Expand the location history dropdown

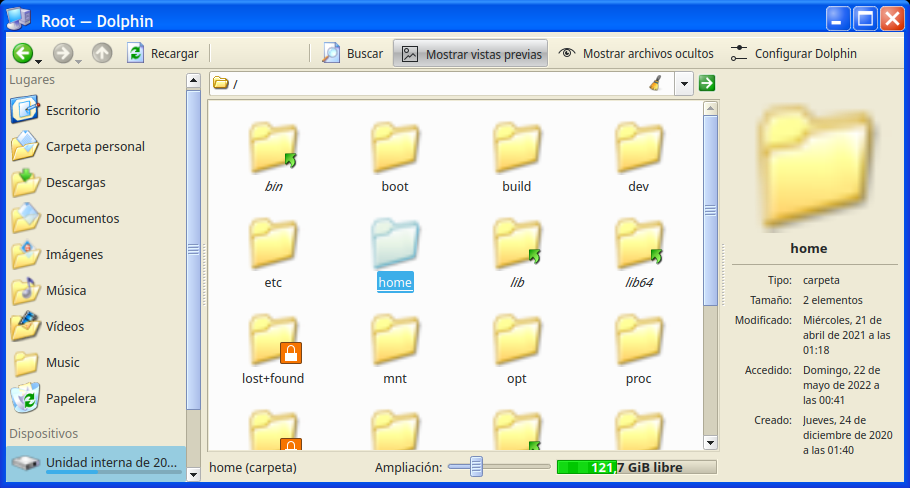click(684, 84)
